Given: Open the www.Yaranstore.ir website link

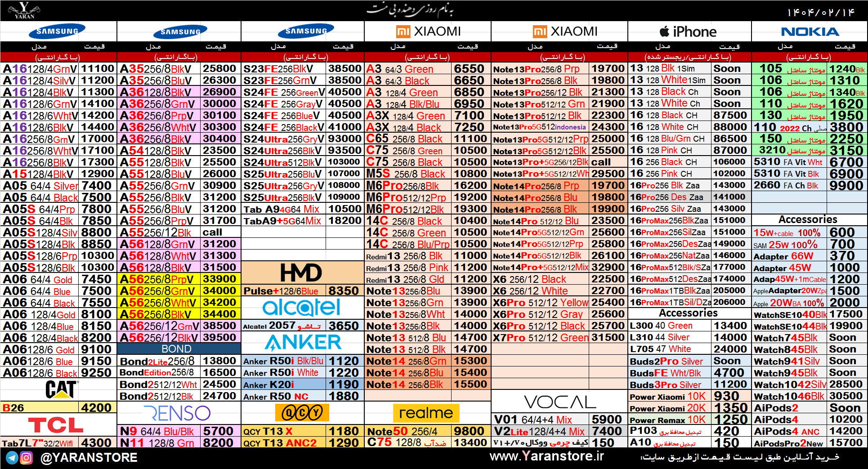Looking at the screenshot, I should [x=547, y=456].
